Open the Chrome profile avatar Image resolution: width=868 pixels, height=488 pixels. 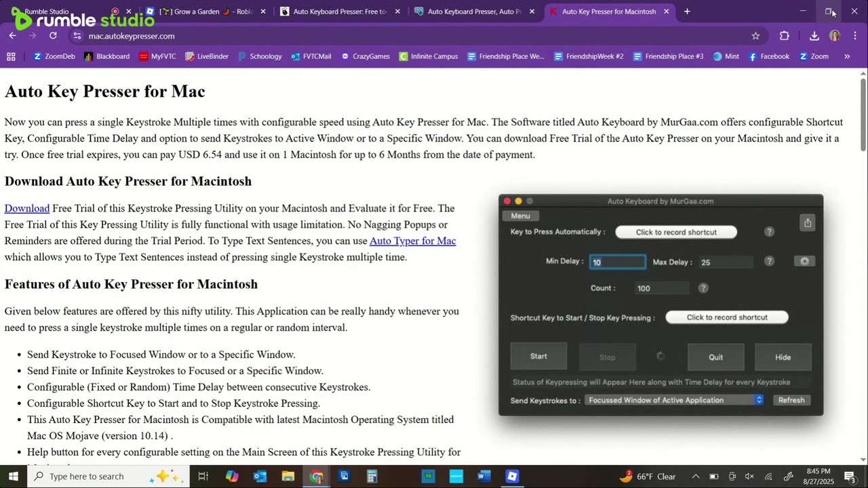pos(835,36)
